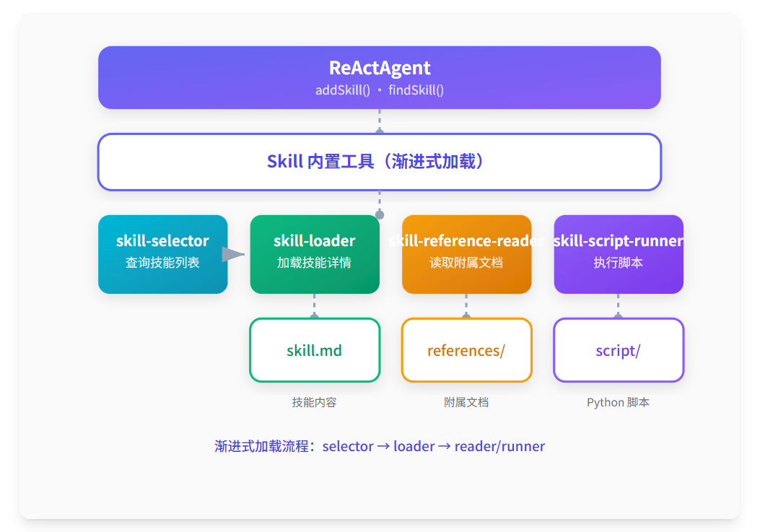Image resolution: width=760 pixels, height=532 pixels.
Task: Open the skill-loader green card
Action: click(x=315, y=254)
